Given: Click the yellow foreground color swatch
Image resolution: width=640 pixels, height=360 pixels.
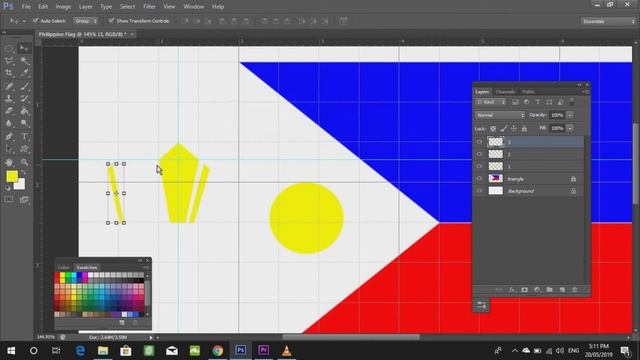Looking at the screenshot, I should 11,176.
